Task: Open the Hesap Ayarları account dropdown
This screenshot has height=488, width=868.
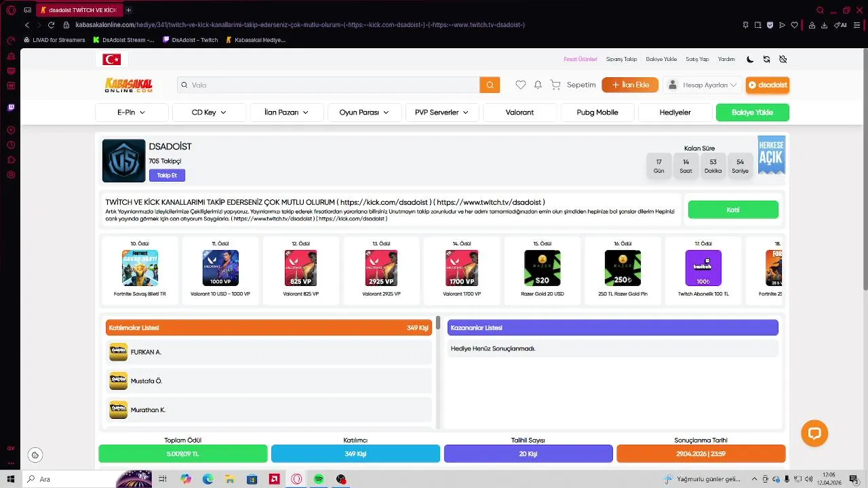Action: [703, 85]
